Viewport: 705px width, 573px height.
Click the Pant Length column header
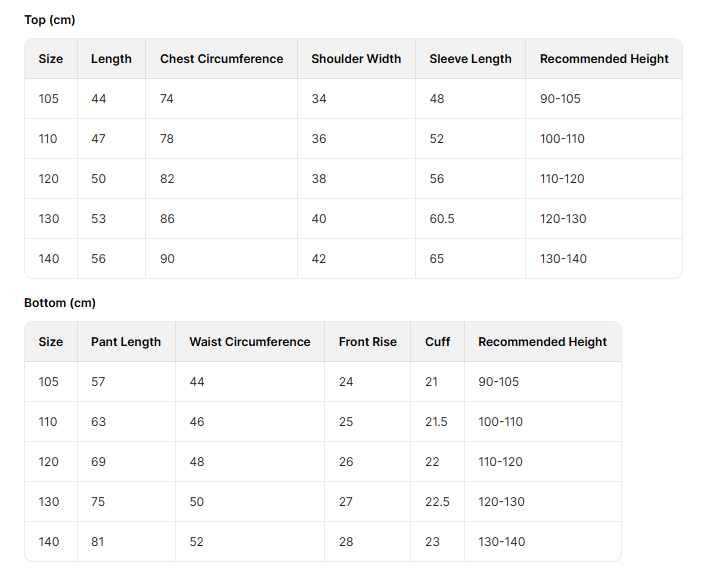[126, 342]
